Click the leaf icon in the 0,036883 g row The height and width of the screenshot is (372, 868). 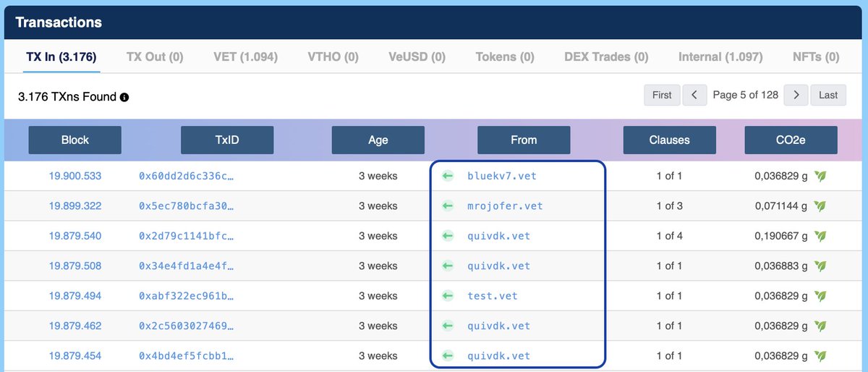click(820, 266)
